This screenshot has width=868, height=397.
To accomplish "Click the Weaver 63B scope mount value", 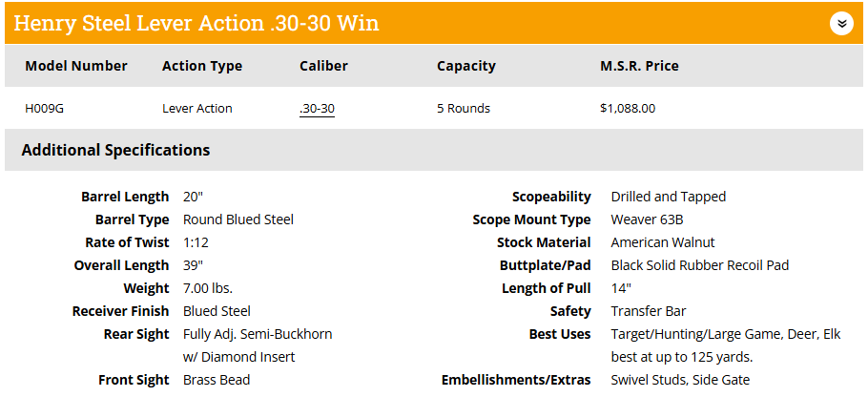I will (x=647, y=219).
